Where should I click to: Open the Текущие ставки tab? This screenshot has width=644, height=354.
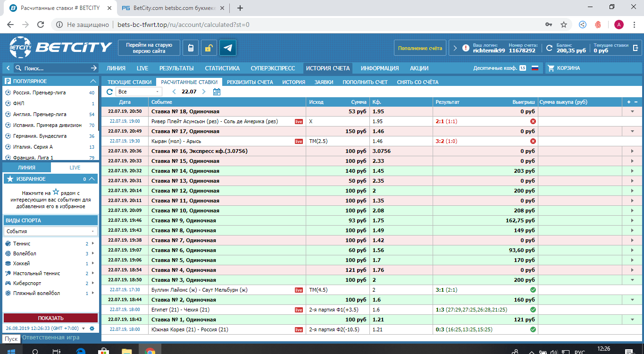129,82
